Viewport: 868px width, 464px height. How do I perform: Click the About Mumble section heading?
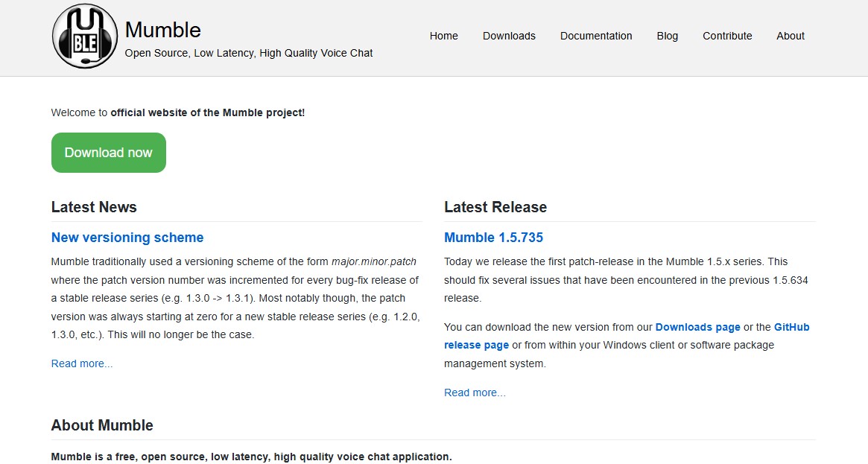pyautogui.click(x=102, y=425)
